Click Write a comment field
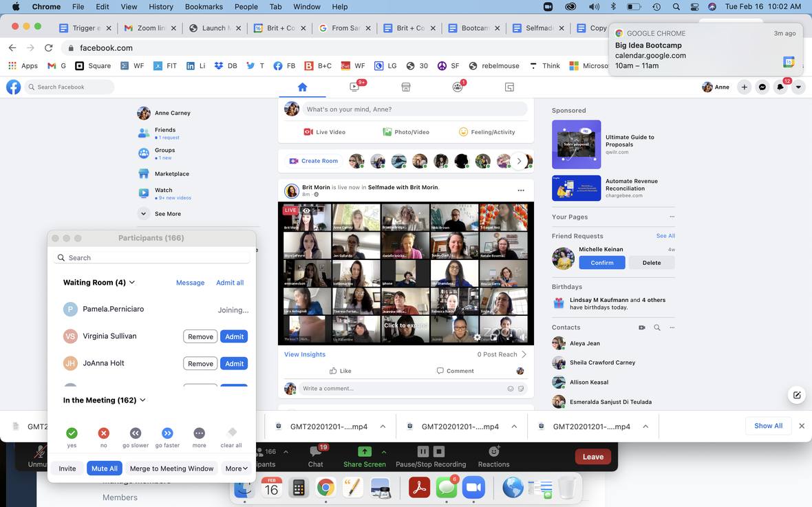 (x=413, y=389)
